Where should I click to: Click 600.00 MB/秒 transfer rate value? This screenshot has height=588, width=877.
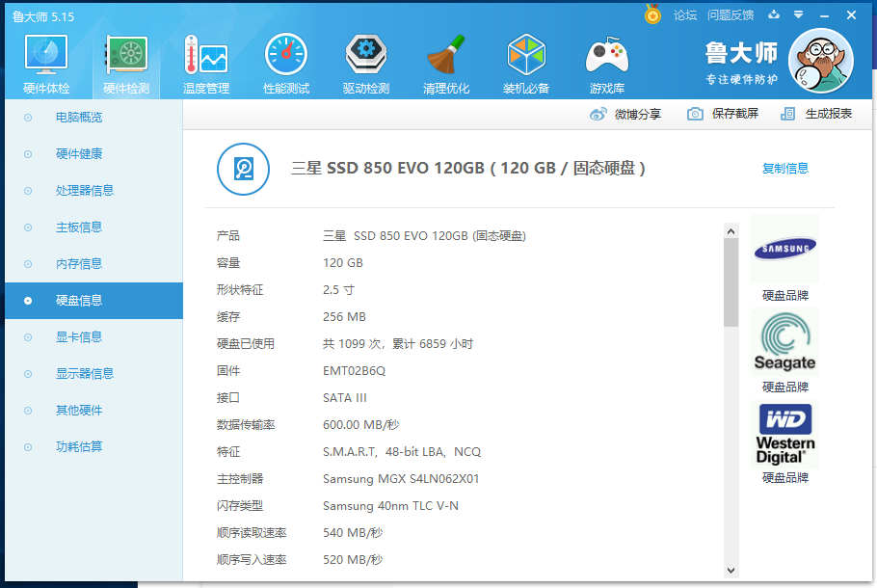coord(360,425)
